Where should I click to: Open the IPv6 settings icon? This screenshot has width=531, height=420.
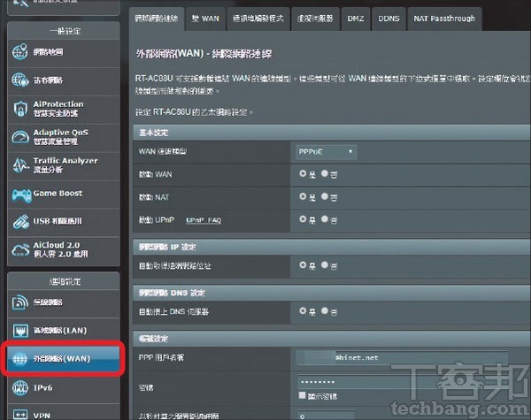pos(19,386)
